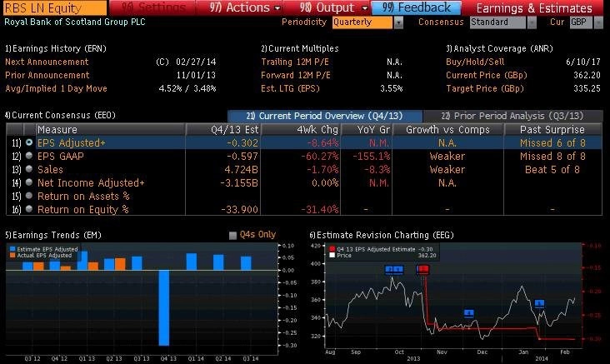Click the blue Estimate EPS Adjusted legend swatch
This screenshot has height=364, width=610.
(x=12, y=249)
